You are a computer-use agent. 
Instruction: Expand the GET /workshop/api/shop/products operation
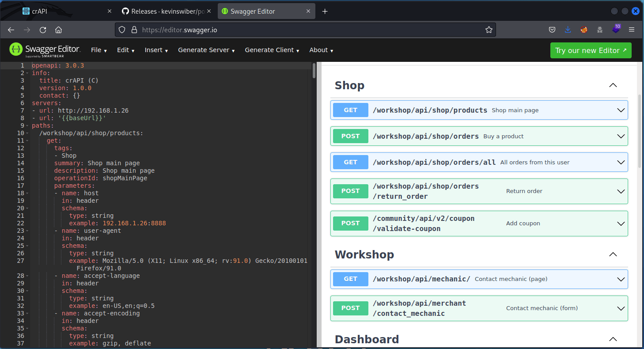pos(621,110)
